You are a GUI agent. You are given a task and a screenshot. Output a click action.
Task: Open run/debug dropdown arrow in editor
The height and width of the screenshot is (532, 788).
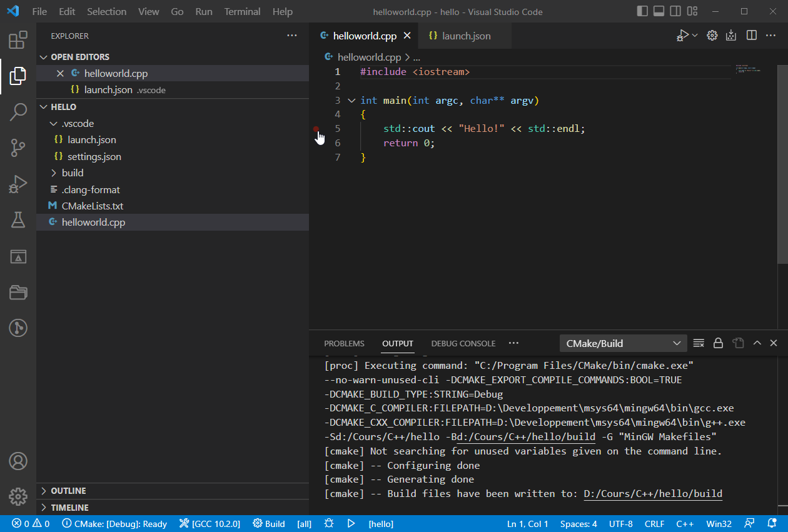click(x=695, y=36)
